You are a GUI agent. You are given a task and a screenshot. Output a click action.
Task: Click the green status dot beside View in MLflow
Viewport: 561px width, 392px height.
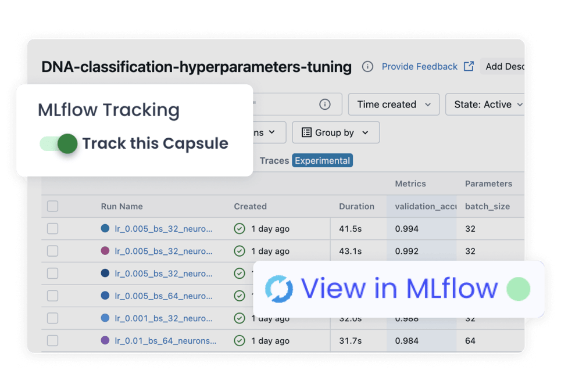pos(518,289)
